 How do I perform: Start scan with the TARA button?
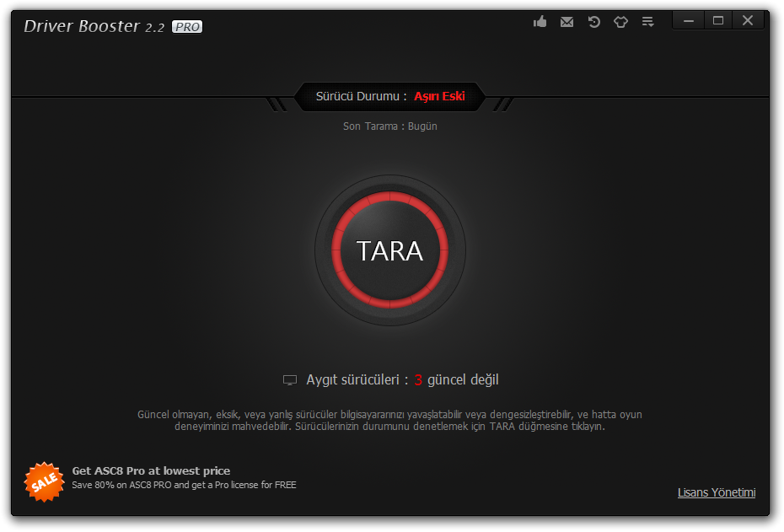[x=390, y=250]
